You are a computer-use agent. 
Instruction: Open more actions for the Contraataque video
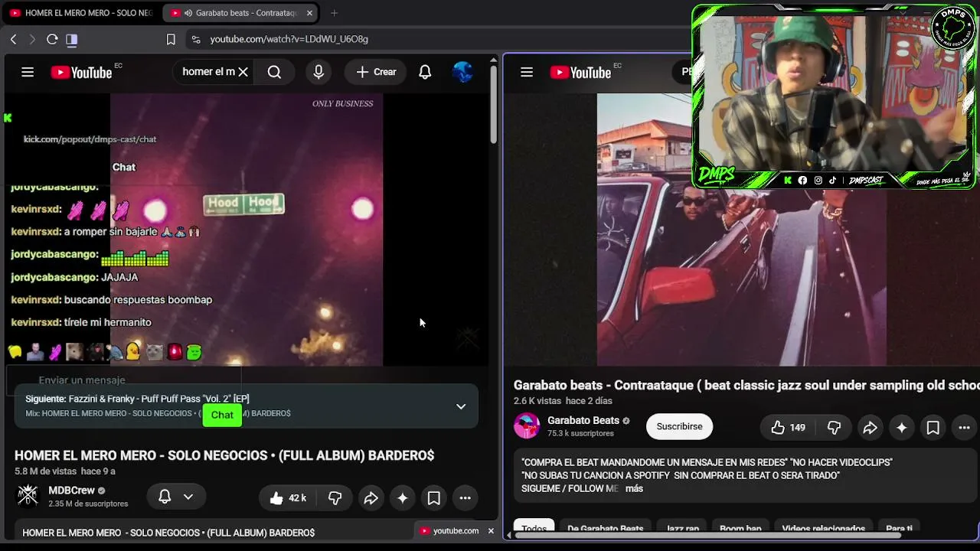[x=964, y=428]
